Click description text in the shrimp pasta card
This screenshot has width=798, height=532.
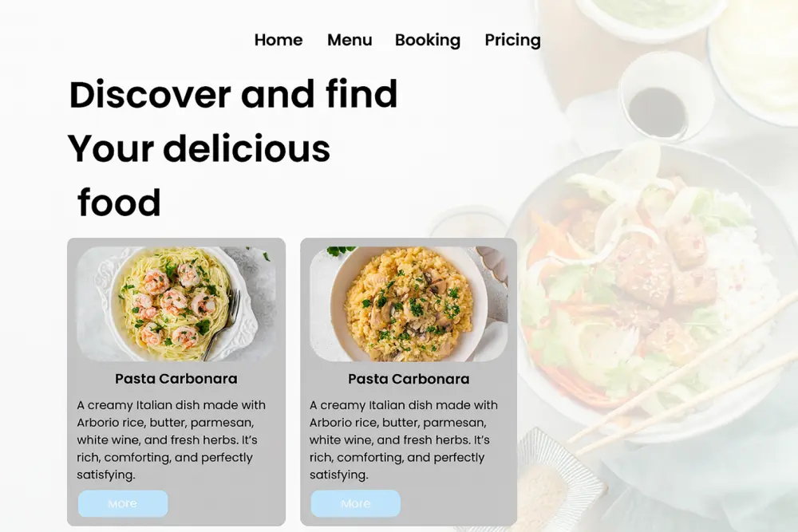click(172, 440)
